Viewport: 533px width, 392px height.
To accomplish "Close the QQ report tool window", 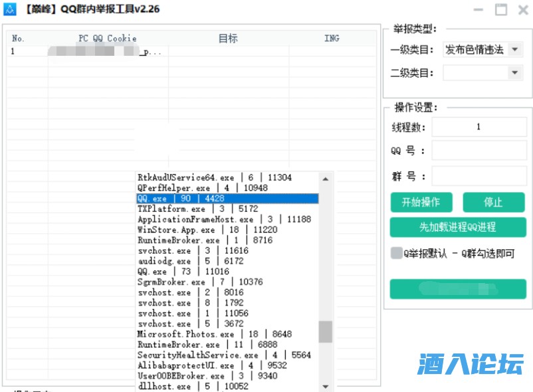I will (523, 9).
